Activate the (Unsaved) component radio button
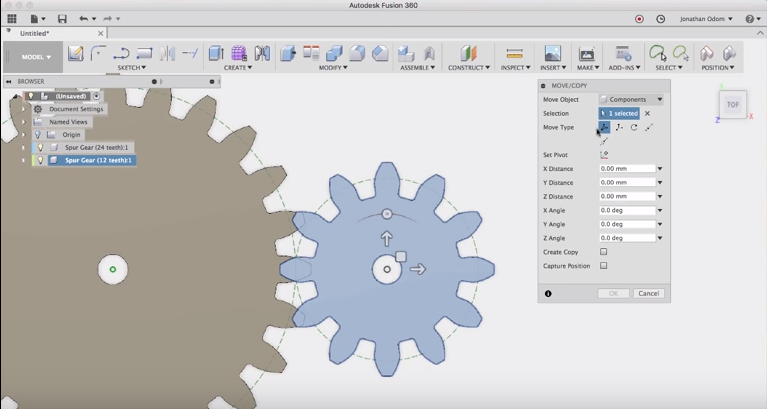Viewport: 767px width, 409px height. point(96,96)
